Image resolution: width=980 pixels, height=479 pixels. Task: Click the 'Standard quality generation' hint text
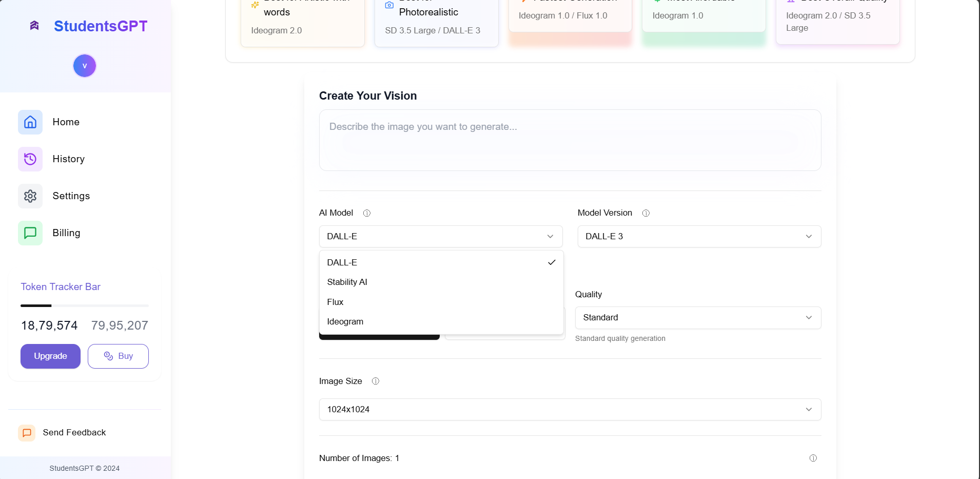coord(620,338)
